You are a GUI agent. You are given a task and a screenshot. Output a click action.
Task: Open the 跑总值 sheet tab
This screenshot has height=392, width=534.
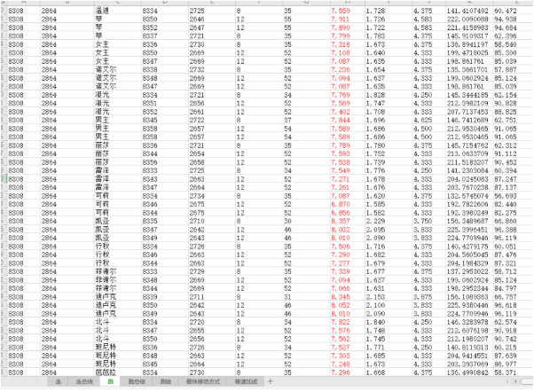click(137, 381)
